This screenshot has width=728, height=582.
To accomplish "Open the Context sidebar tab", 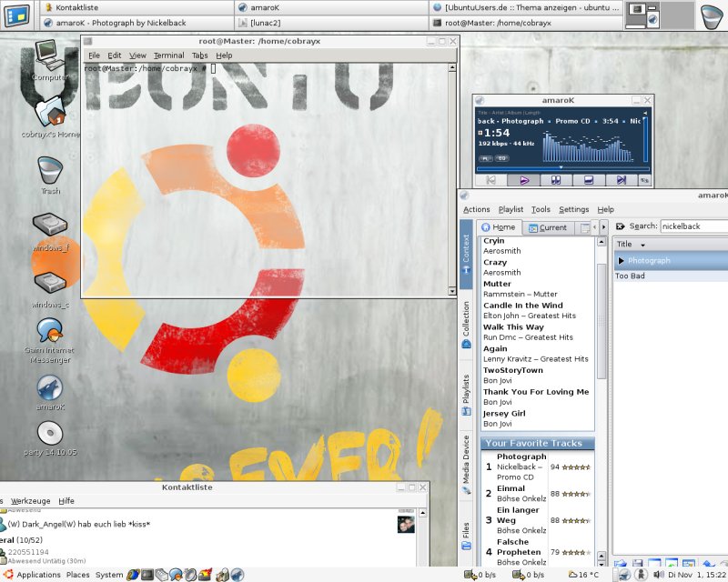I will coord(466,254).
